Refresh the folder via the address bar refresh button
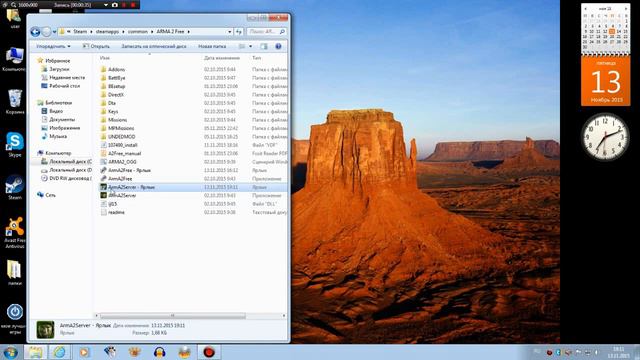The width and height of the screenshot is (640, 360). [x=239, y=31]
